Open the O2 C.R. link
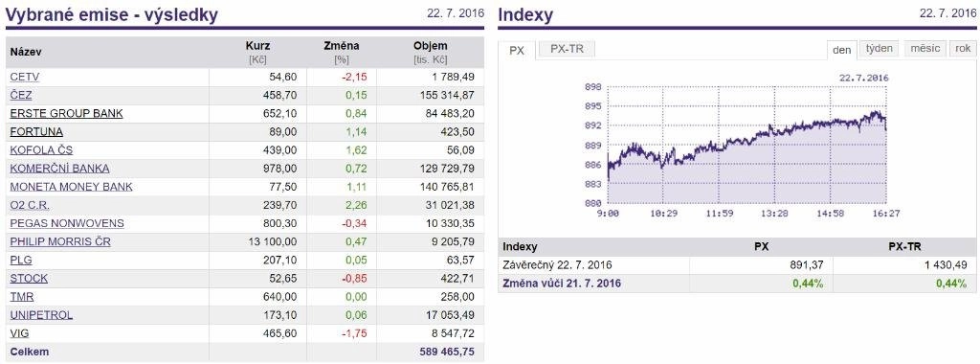Image resolution: width=980 pixels, height=364 pixels. (x=30, y=205)
